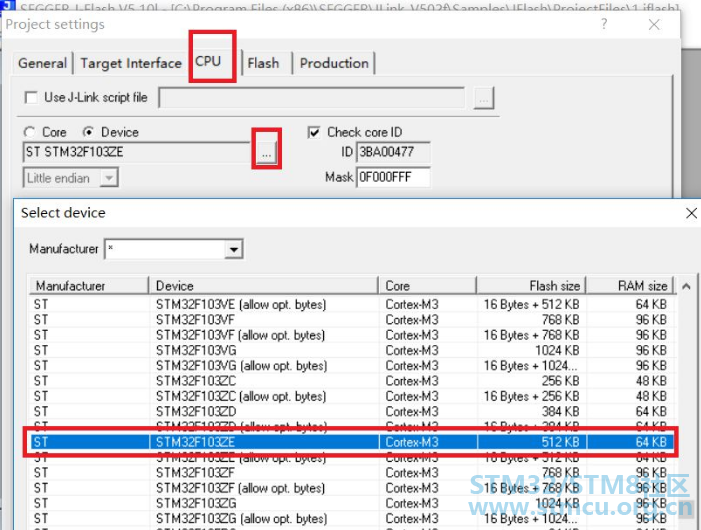This screenshot has height=530, width=701.
Task: Click the core ID field 3BA00477
Action: 393,152
